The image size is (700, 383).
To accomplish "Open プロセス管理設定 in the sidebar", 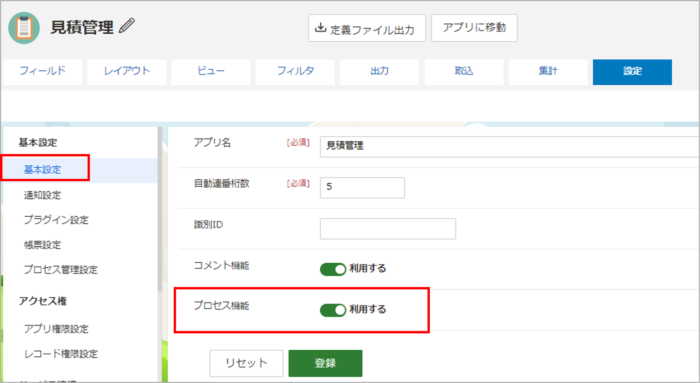I will (x=61, y=270).
